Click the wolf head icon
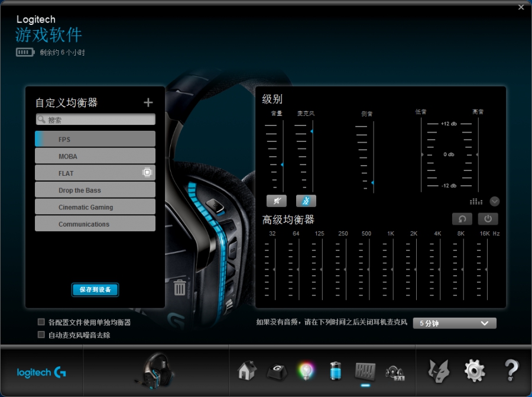The image size is (532, 397). 438,371
